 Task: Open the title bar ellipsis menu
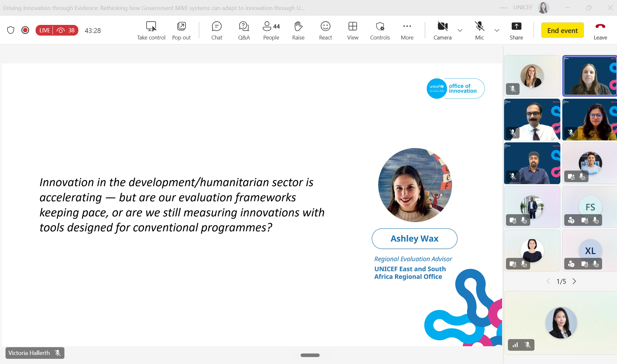pos(504,8)
